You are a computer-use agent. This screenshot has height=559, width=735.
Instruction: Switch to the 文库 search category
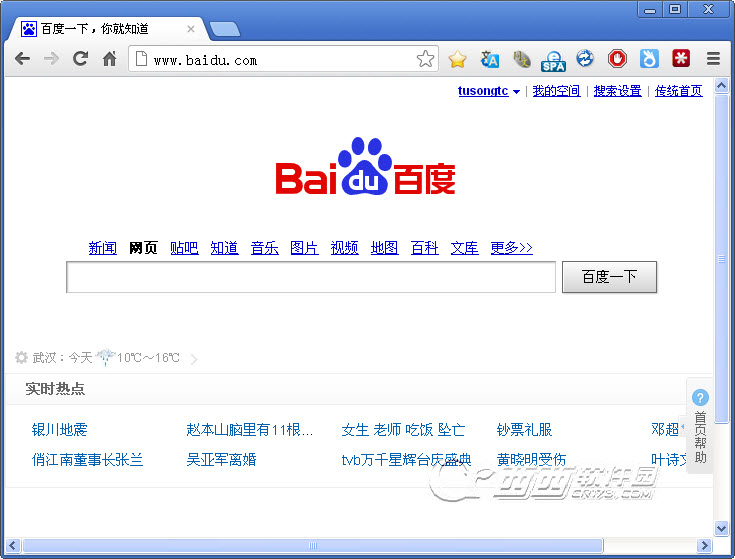465,247
